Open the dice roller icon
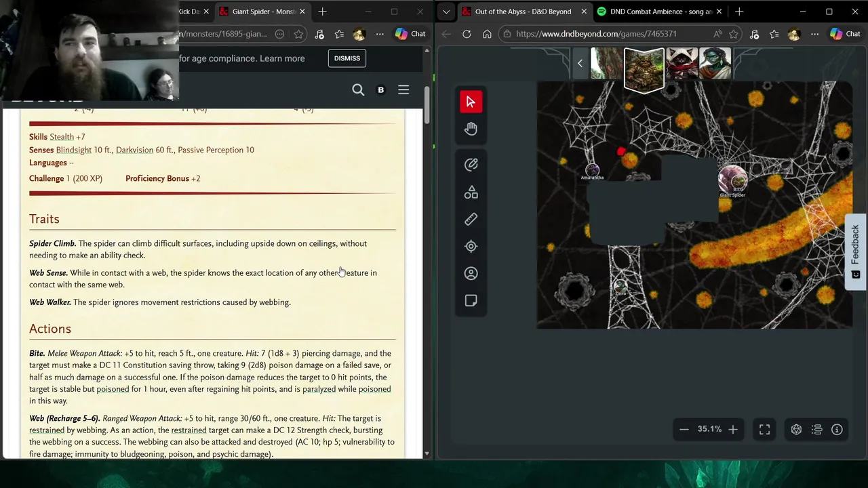Image resolution: width=868 pixels, height=488 pixels. coord(796,429)
